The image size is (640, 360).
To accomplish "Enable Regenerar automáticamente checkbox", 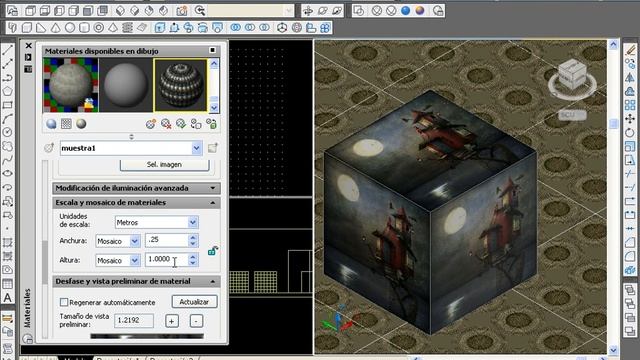I will click(64, 302).
